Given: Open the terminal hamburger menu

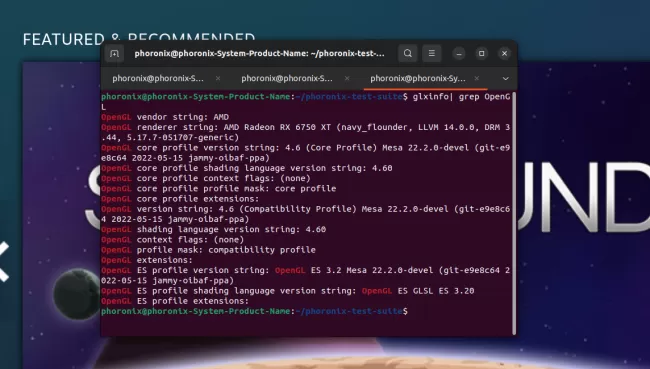Looking at the screenshot, I should pos(432,53).
